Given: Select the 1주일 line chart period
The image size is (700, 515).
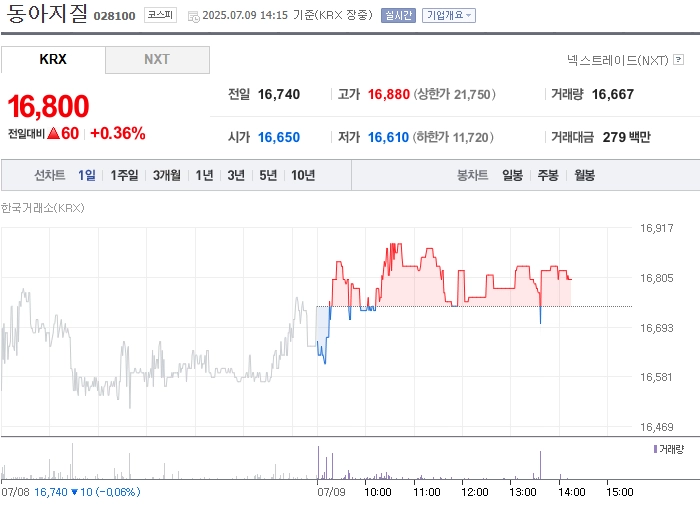Looking at the screenshot, I should point(124,175).
